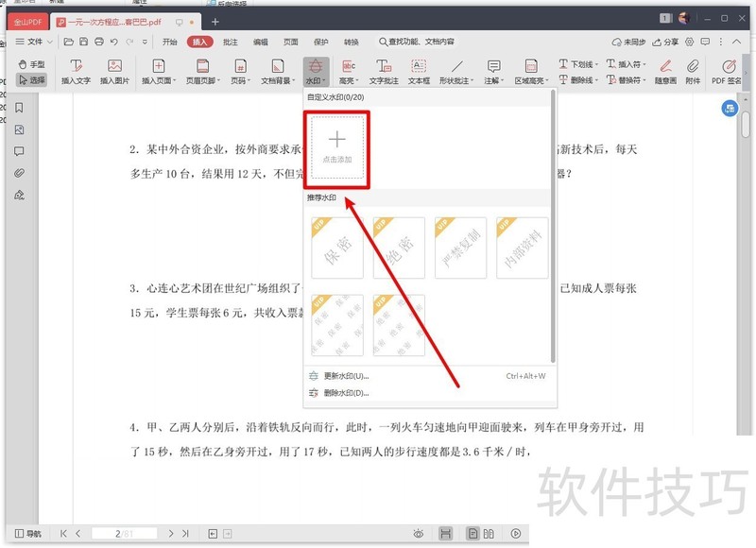Click the Print icon in quick toolbar
The width and height of the screenshot is (756, 548).
(99, 42)
